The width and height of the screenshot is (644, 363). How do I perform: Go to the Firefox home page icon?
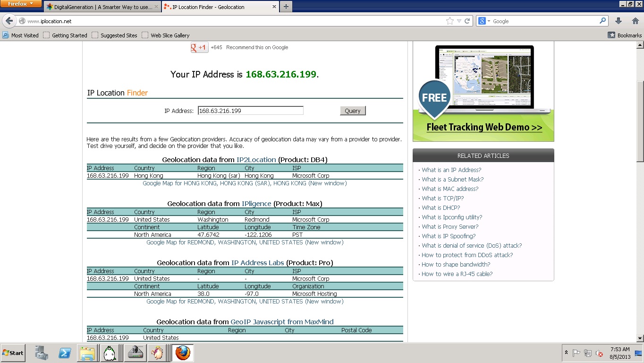click(635, 21)
